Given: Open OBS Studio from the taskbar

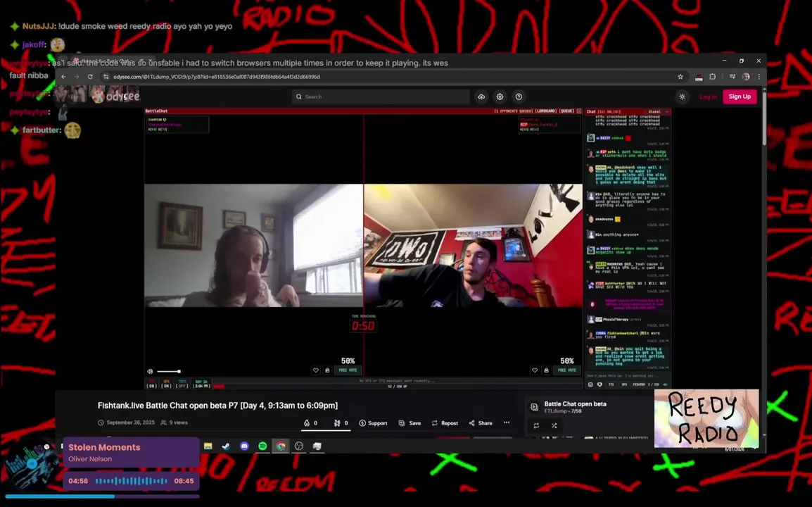Looking at the screenshot, I should pos(299,446).
